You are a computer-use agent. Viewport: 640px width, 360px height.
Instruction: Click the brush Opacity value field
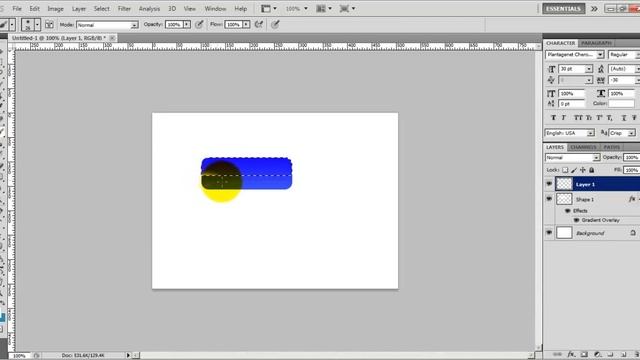click(174, 24)
